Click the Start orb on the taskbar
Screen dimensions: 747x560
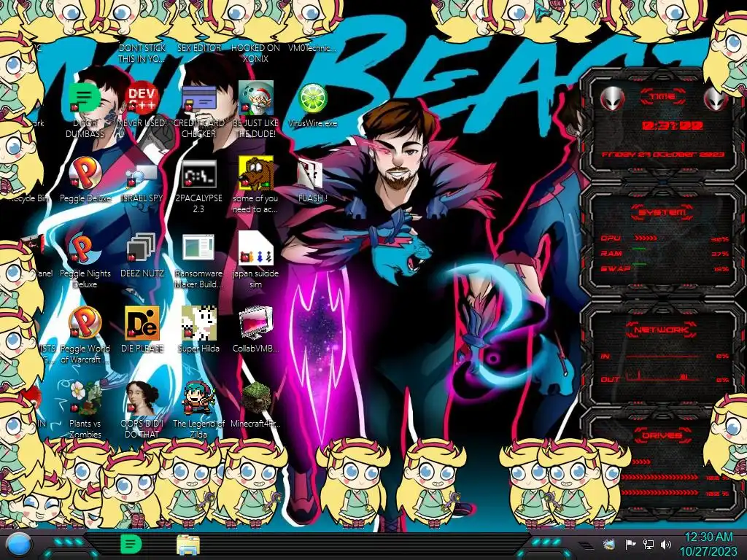pyautogui.click(x=19, y=545)
